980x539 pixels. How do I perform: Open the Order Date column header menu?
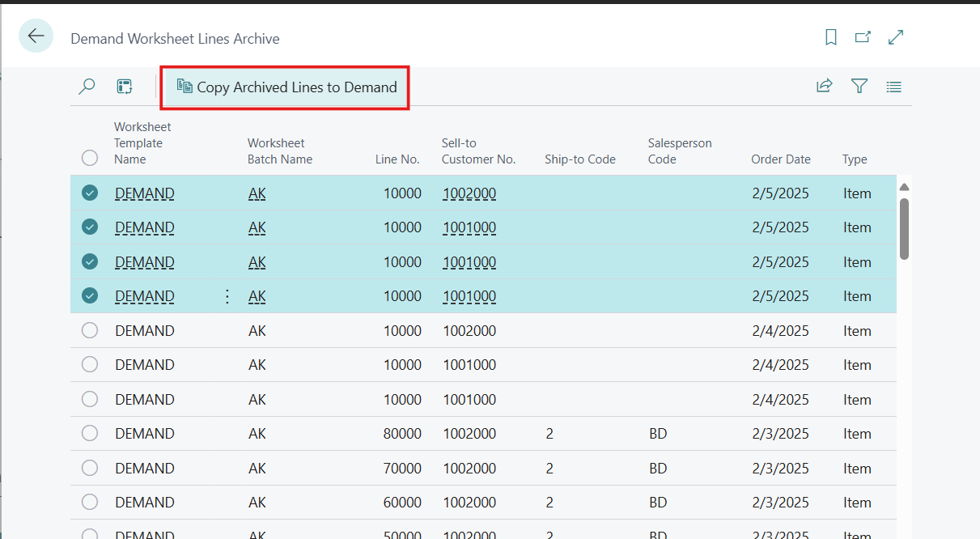click(780, 159)
